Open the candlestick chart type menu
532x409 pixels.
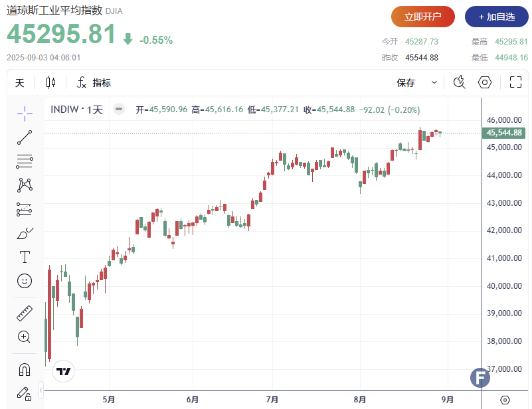click(51, 83)
